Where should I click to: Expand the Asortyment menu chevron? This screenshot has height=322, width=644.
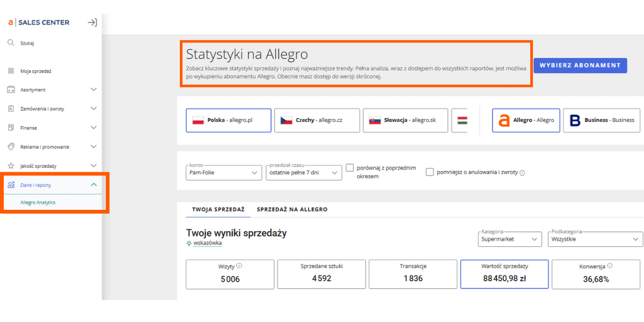94,90
